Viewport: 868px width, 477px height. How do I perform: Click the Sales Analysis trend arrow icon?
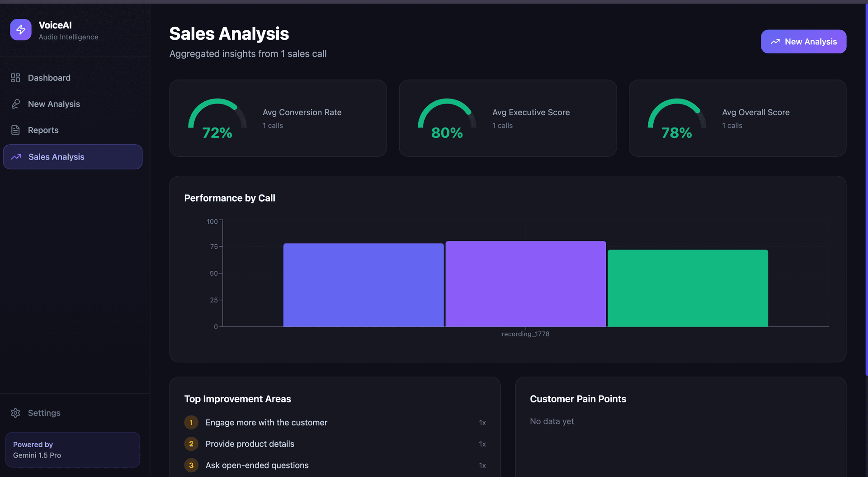pos(16,157)
